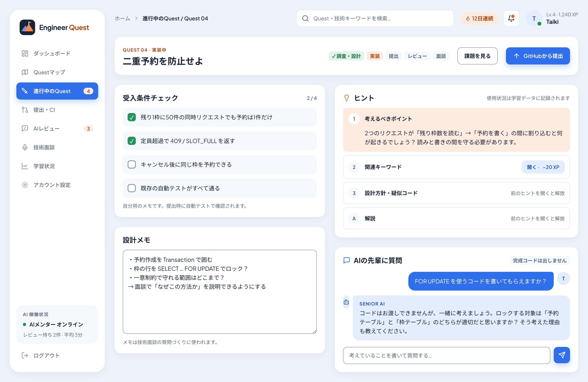Focus the 考えていることを書いて質問する input

click(x=447, y=355)
